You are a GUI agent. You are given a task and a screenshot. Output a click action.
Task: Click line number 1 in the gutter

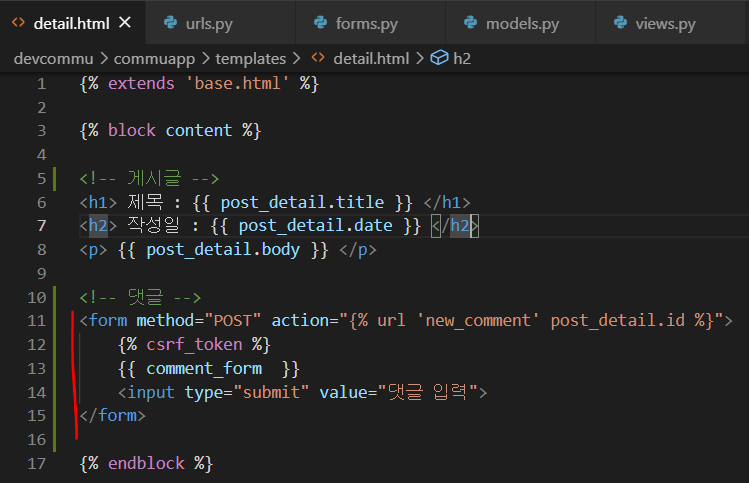click(x=42, y=84)
